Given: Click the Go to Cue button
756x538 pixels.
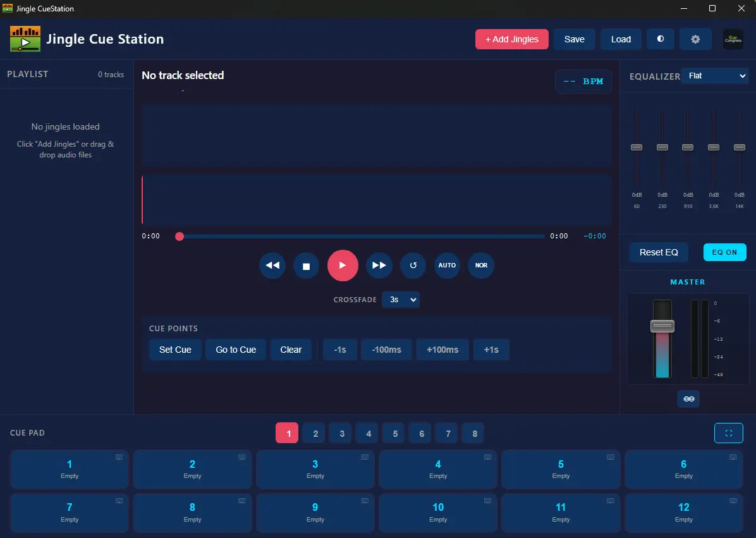Looking at the screenshot, I should coord(236,350).
